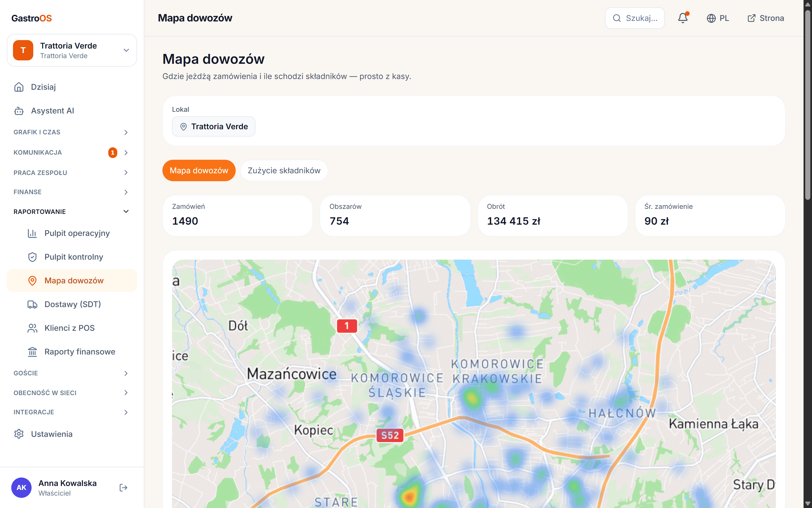This screenshot has width=812, height=508.
Task: Click the KOMUNIKACJA notification badge
Action: (x=113, y=152)
